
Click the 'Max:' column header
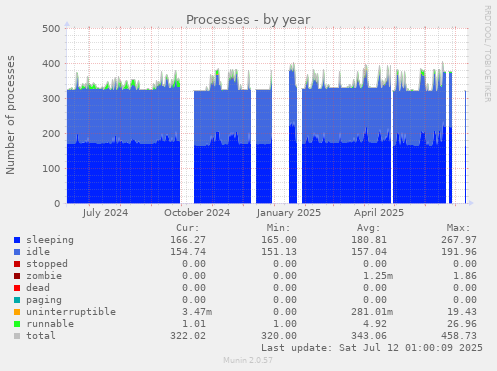(458, 228)
